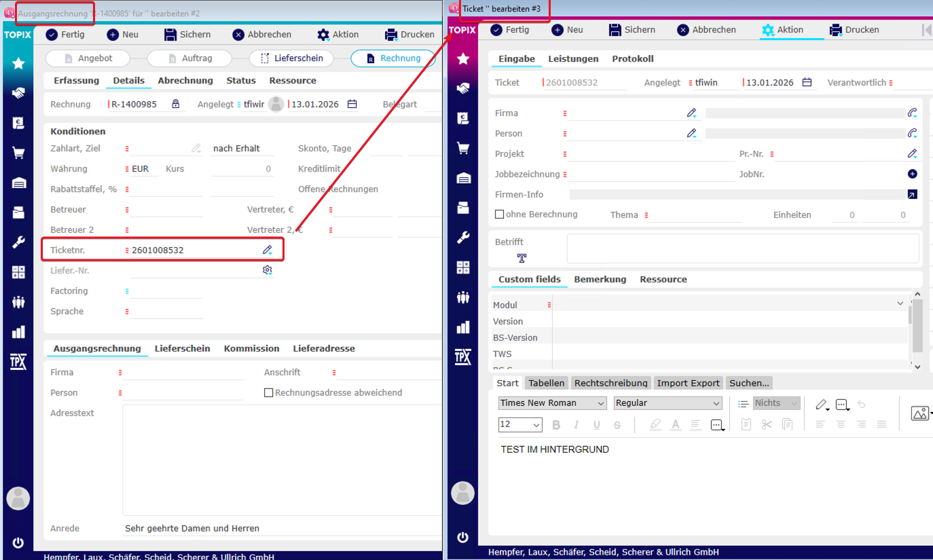Screen dimensions: 933x560
Task: Click the gear icon beside Liefer.-Nr. field
Action: tap(268, 270)
